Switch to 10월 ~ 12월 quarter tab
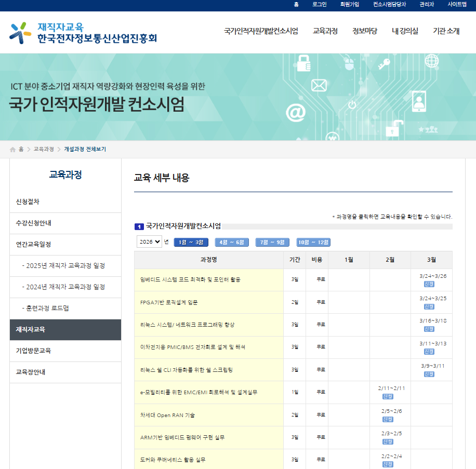Screen dimensions: 476x469 pyautogui.click(x=313, y=243)
